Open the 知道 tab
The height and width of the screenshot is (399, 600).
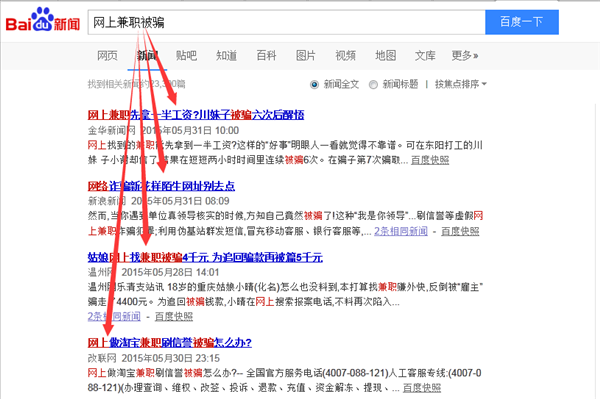coord(227,56)
